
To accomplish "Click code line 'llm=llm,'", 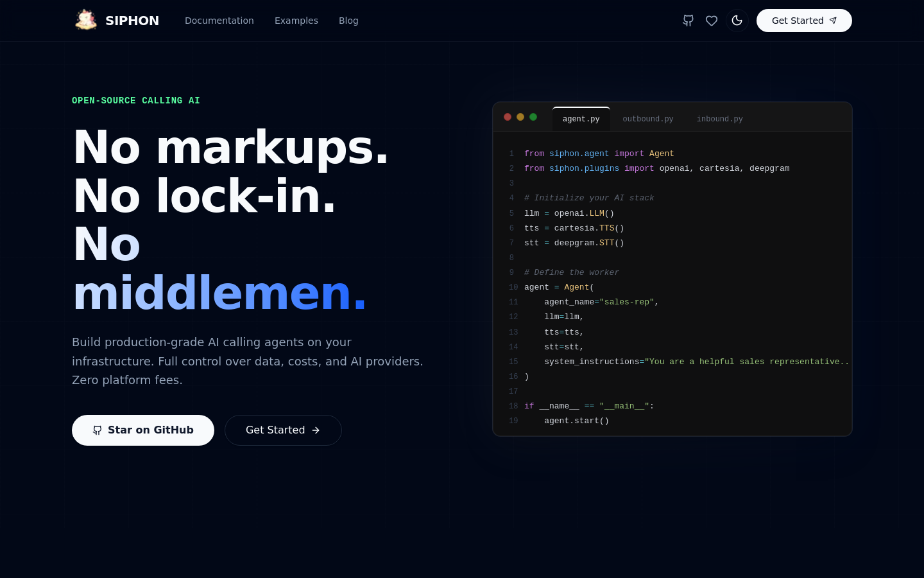I will tap(564, 317).
